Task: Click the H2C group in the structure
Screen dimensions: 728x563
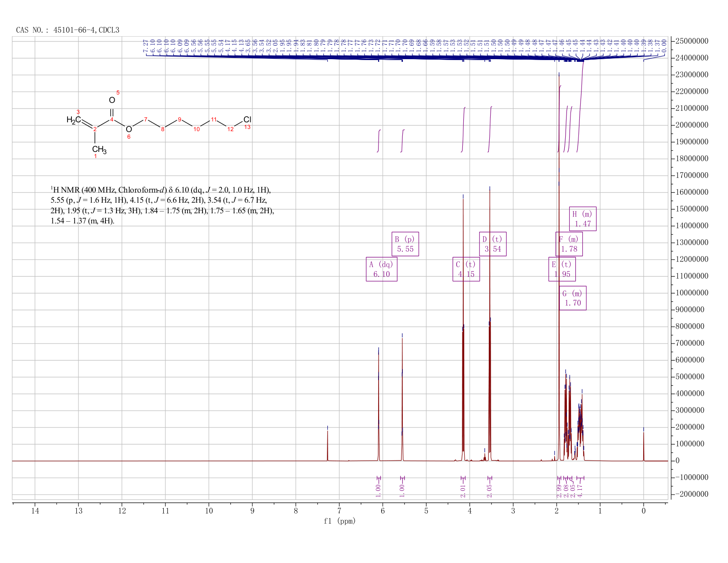Action: click(x=73, y=120)
